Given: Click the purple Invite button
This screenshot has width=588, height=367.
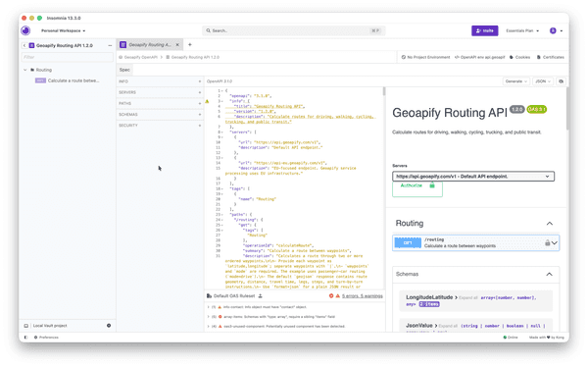Looking at the screenshot, I should tap(484, 30).
